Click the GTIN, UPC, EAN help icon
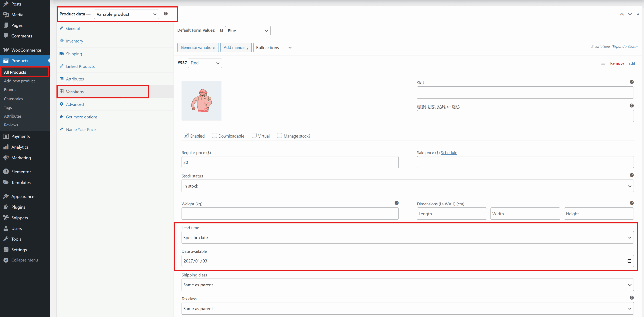The height and width of the screenshot is (317, 644). (632, 106)
